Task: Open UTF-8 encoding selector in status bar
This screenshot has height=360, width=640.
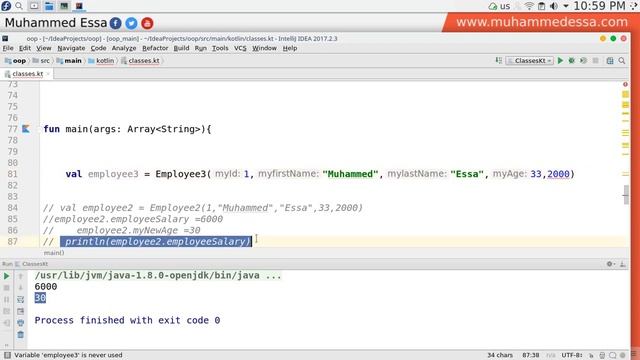Action: 571,355
